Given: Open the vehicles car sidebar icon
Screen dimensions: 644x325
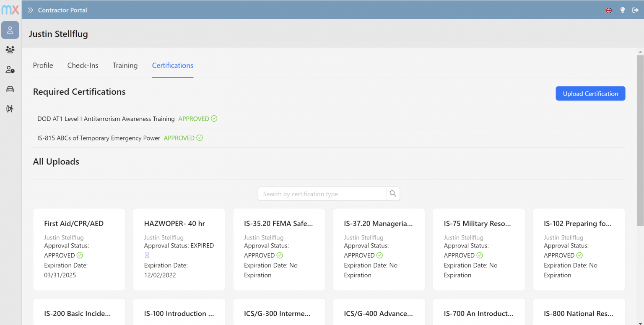Looking at the screenshot, I should pyautogui.click(x=10, y=89).
